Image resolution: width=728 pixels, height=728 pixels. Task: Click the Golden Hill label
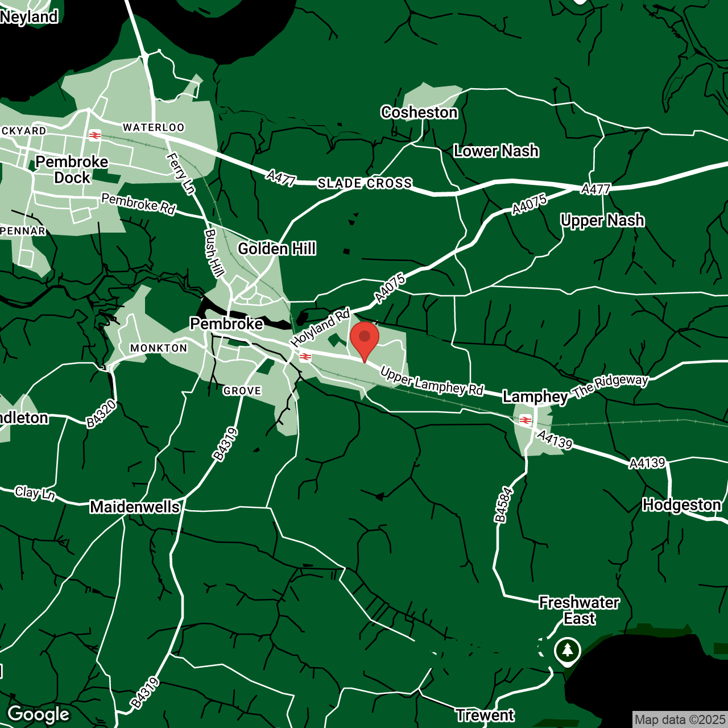(277, 249)
